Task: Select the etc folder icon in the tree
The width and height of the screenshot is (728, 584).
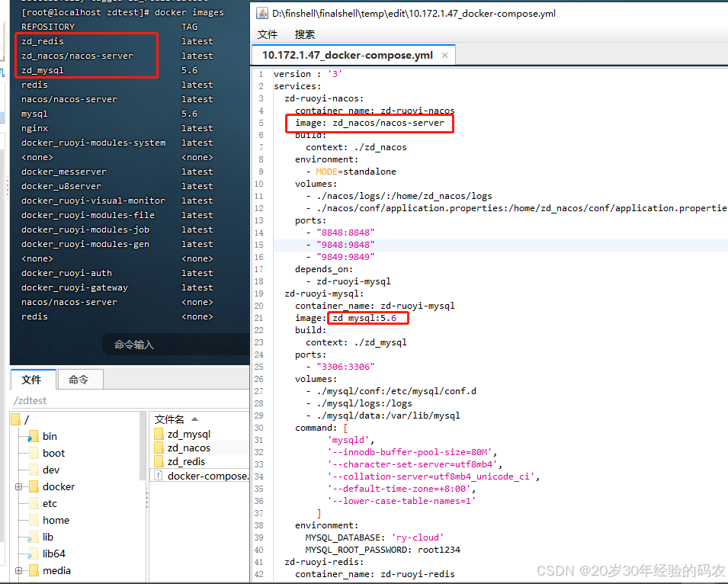Action: (x=34, y=503)
